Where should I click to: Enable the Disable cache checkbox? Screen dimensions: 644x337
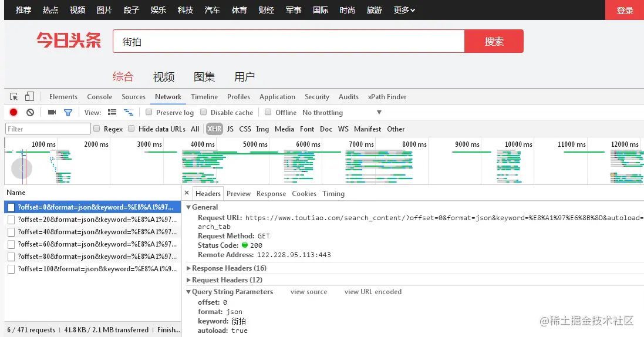(x=203, y=112)
